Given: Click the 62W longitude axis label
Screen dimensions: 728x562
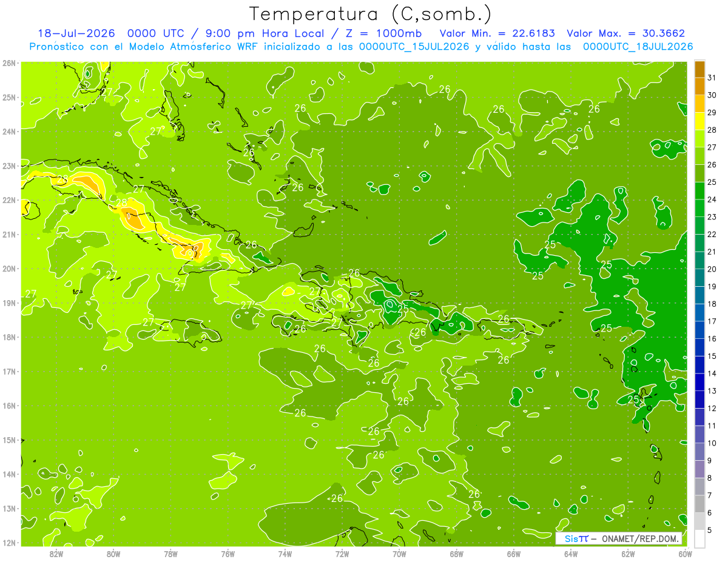Looking at the screenshot, I should click(x=628, y=554).
